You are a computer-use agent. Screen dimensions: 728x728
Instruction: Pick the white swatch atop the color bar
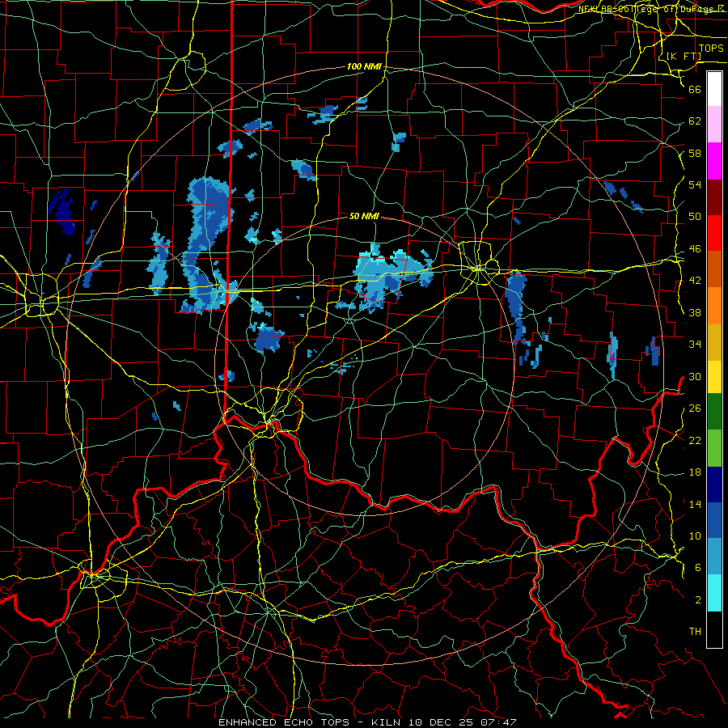coord(714,89)
